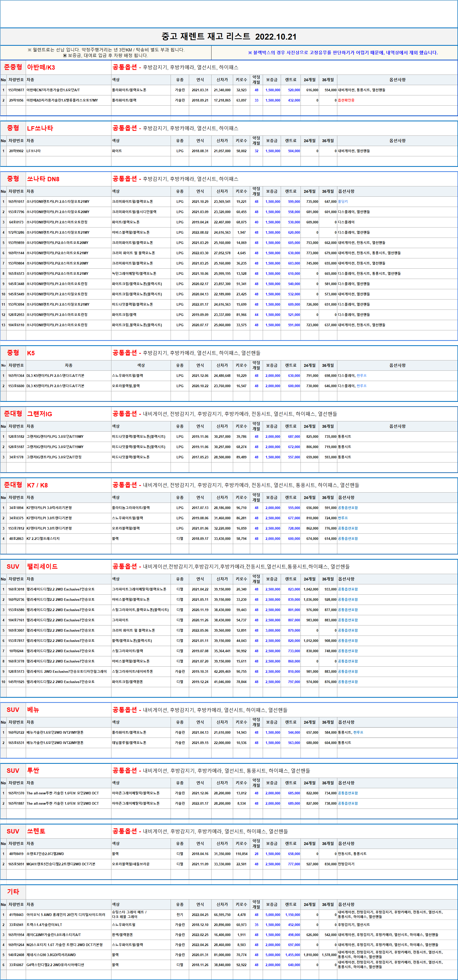This screenshot has width=458, height=980.
Task: Select the 아이오닉 5 AWD 롱레인지 model cell
Action: (66, 914)
